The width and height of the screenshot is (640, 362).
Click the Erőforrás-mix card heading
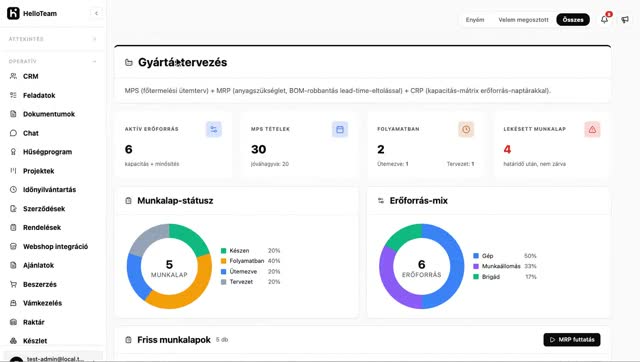tap(419, 201)
